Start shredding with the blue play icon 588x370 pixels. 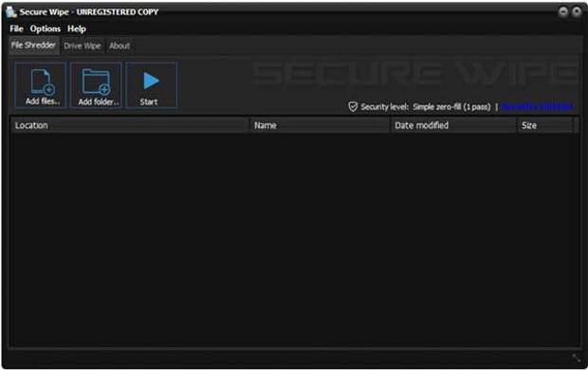[x=151, y=85]
